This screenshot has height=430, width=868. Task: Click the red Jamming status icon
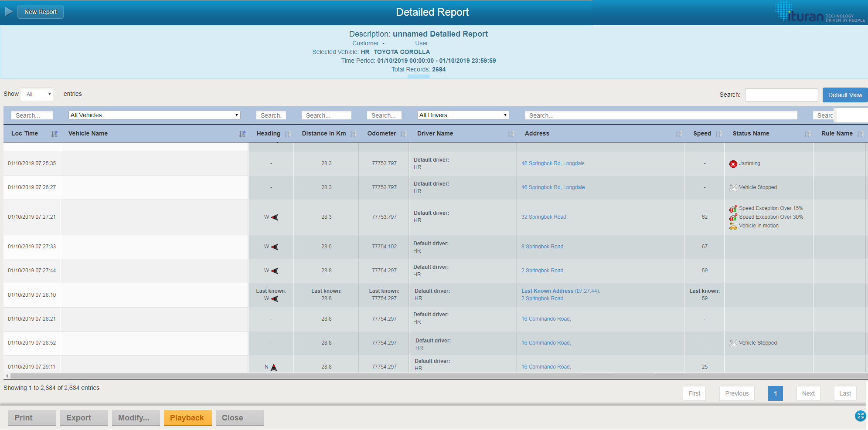pos(733,164)
